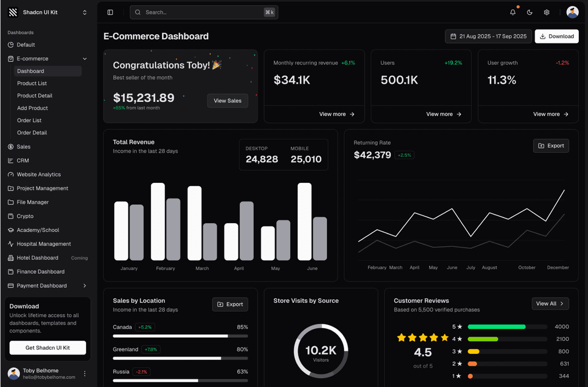
Task: Select the File Manager icon in the sidebar
Action: click(10, 202)
